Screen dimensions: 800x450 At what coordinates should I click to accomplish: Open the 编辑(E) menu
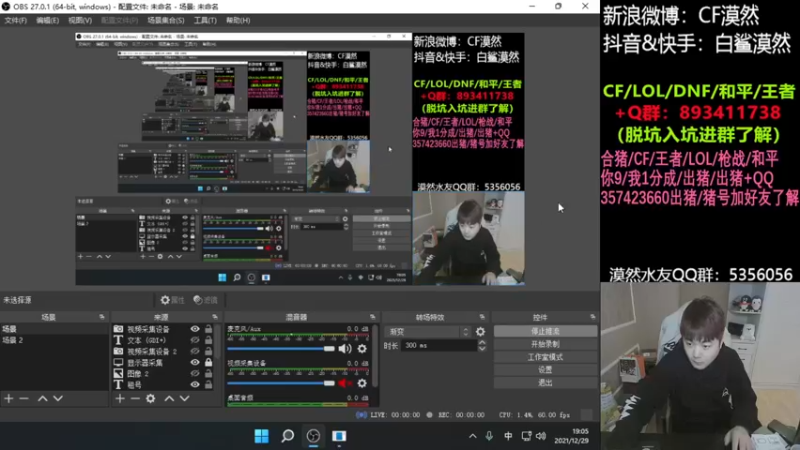(47, 20)
